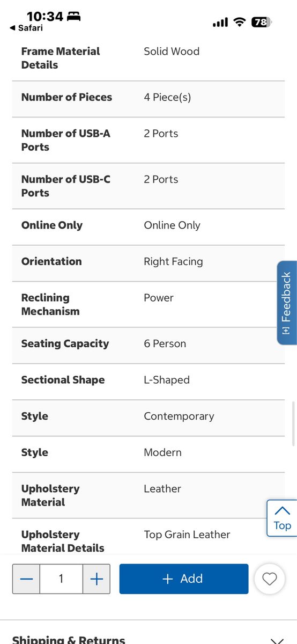The height and width of the screenshot is (644, 297).
Task: Select the Top Grain Leather value text
Action: point(187,535)
